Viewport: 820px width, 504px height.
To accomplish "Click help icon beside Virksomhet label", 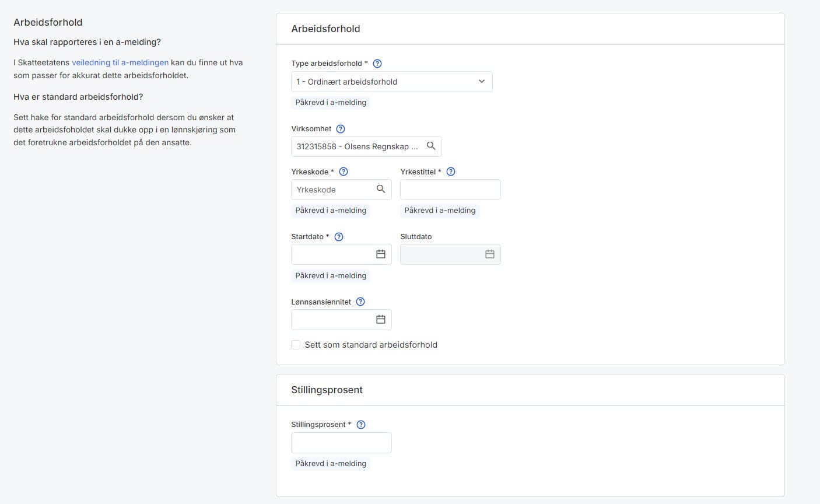I will click(x=341, y=129).
